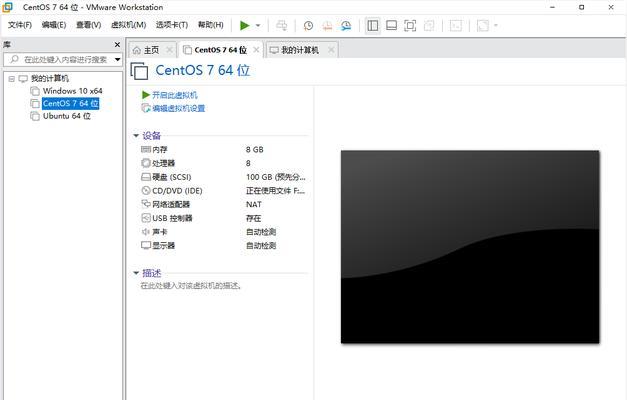Collapse the 我的计算机 tree node
This screenshot has height=400, width=627.
(12, 79)
